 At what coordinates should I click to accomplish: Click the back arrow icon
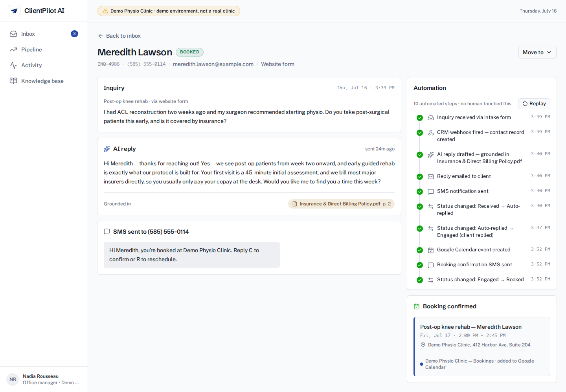pyautogui.click(x=101, y=36)
